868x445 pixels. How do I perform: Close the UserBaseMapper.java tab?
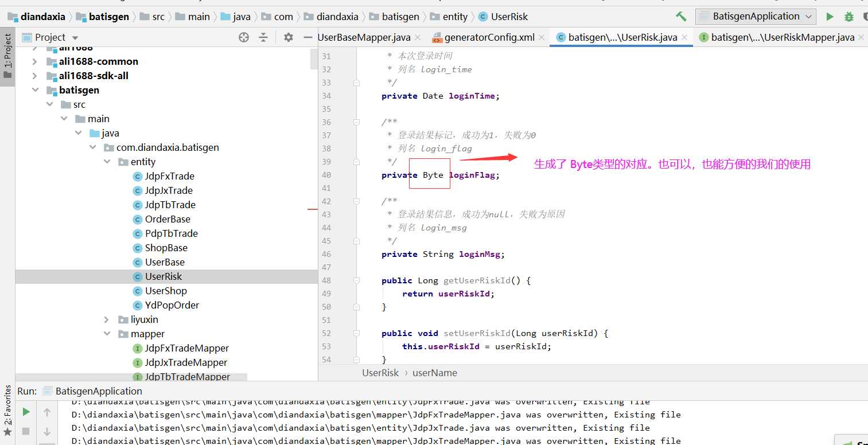[418, 38]
